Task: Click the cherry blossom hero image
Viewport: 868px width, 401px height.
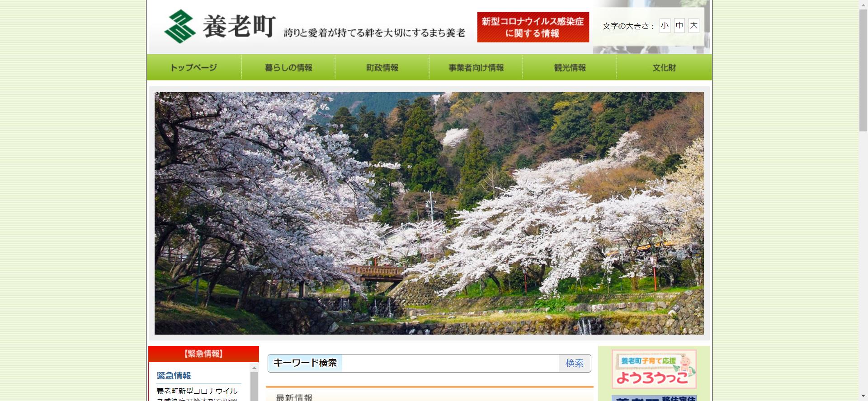Action: pyautogui.click(x=429, y=213)
